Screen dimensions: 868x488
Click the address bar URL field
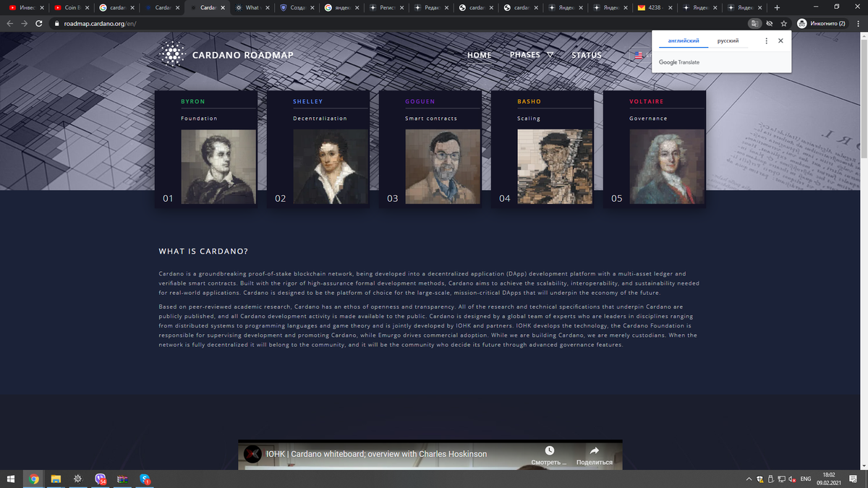(398, 23)
